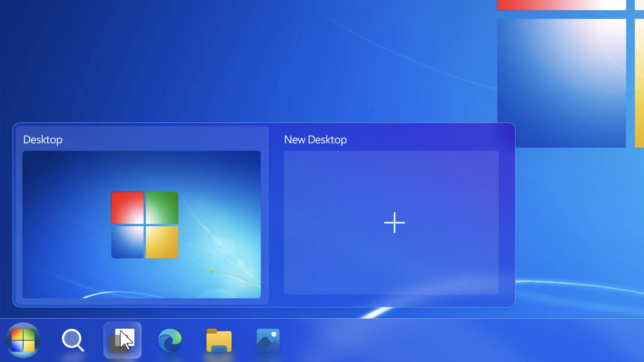Toggle the Task View taskbar button
This screenshot has height=362, width=644.
pyautogui.click(x=123, y=340)
